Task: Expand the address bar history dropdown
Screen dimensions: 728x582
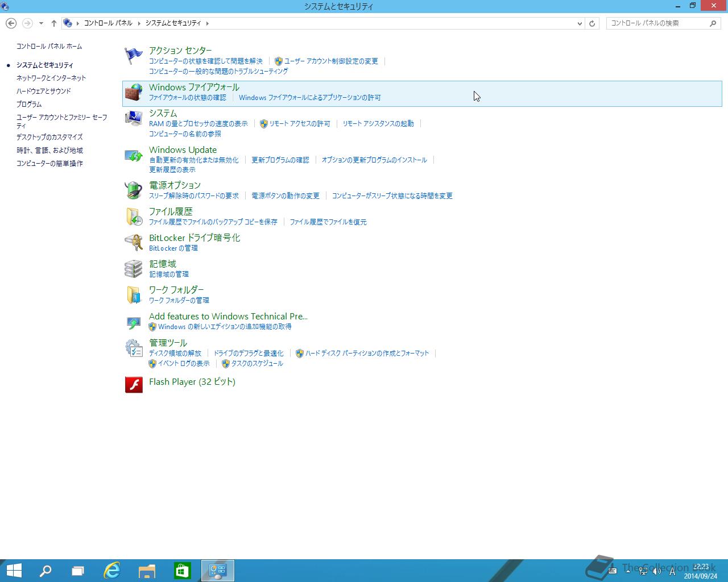Action: (580, 23)
